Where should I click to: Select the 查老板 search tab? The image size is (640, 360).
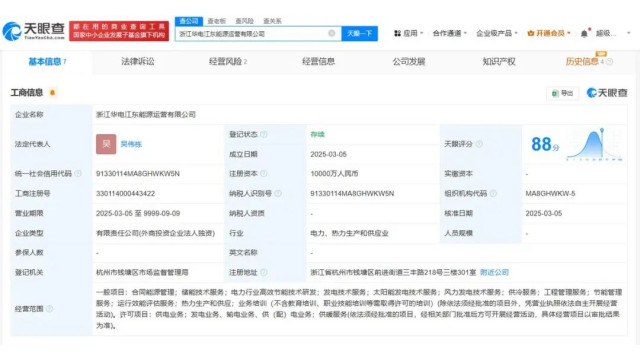[x=216, y=21]
